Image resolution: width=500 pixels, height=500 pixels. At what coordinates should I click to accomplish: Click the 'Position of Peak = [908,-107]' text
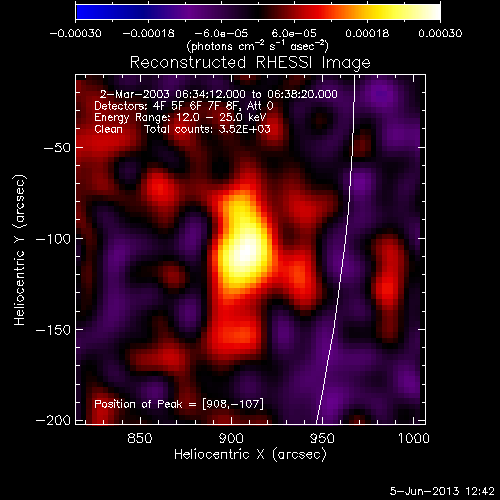point(179,404)
